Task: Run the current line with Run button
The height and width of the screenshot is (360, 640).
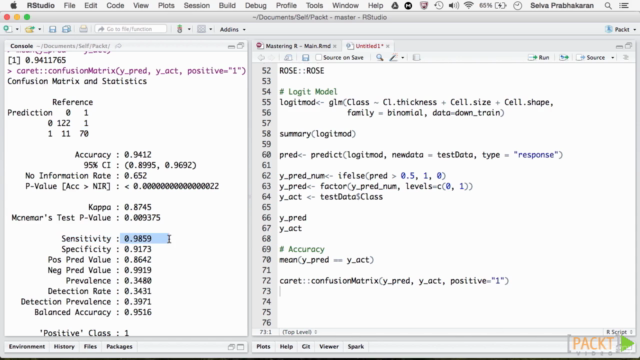Action: click(x=539, y=58)
